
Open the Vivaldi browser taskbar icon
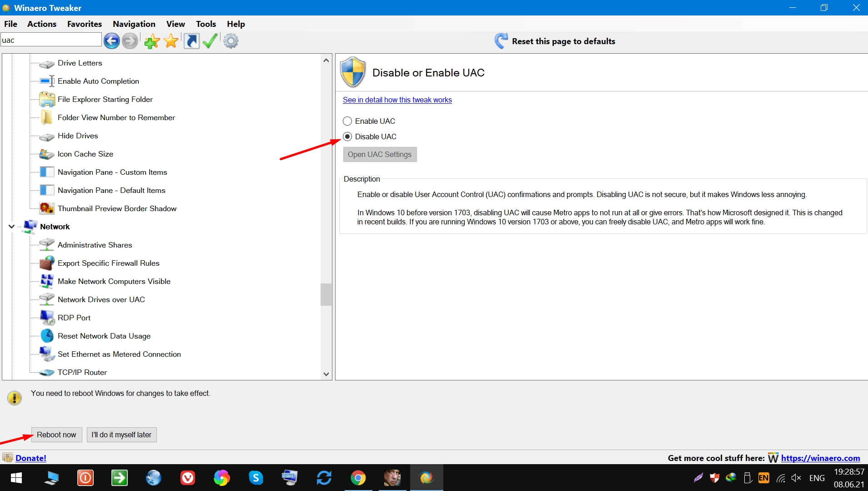(x=188, y=478)
